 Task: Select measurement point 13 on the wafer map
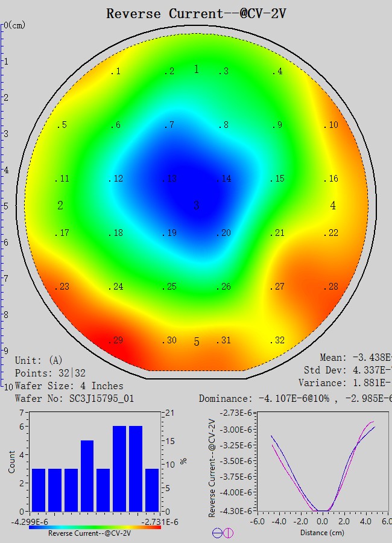point(171,179)
